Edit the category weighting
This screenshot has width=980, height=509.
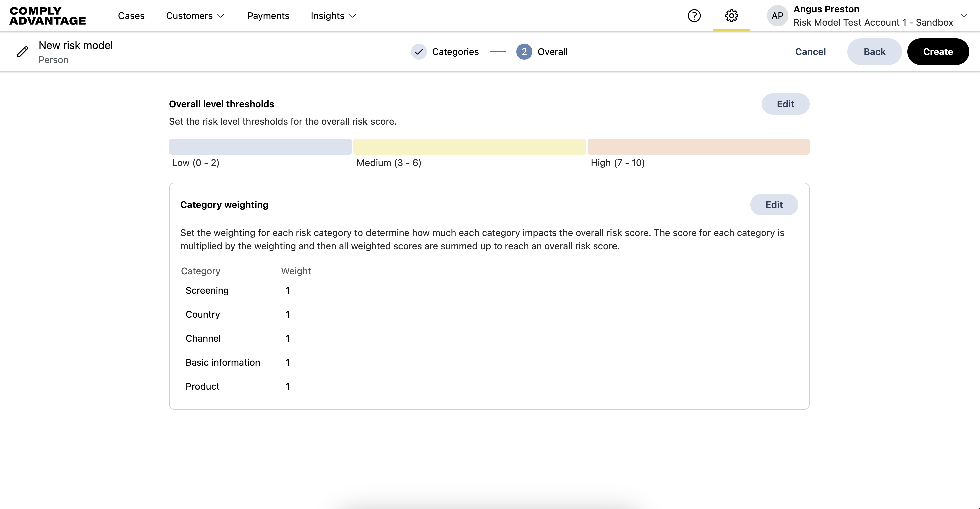tap(774, 205)
